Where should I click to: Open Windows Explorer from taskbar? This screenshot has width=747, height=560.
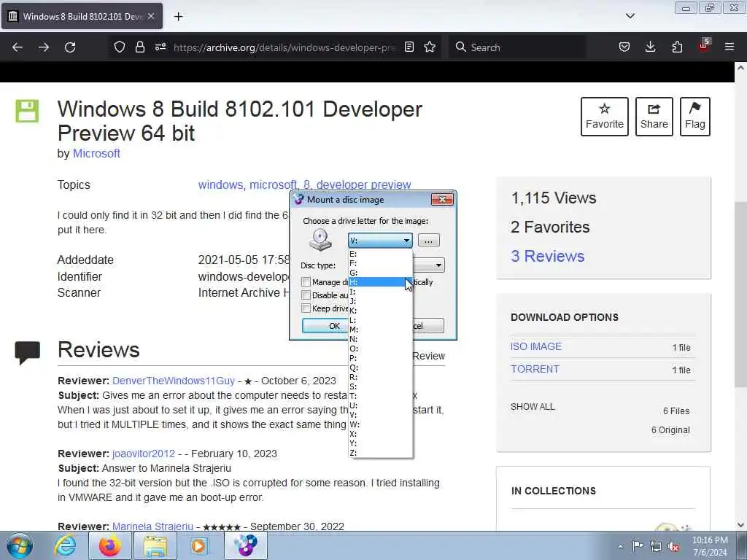pos(155,545)
